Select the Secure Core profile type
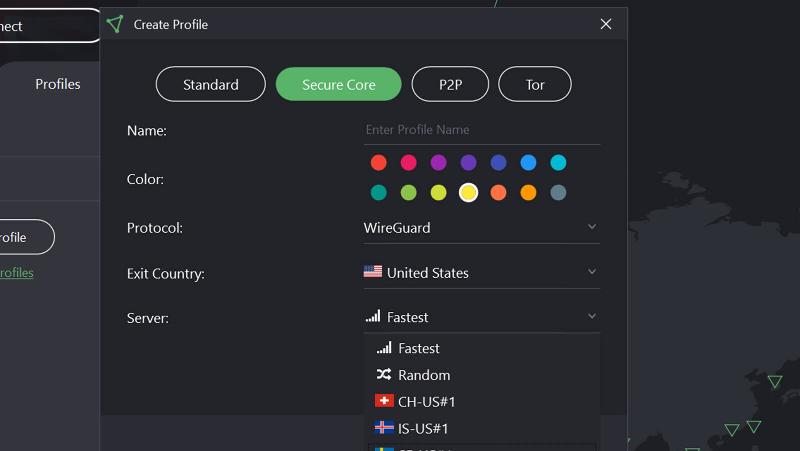 click(x=339, y=84)
